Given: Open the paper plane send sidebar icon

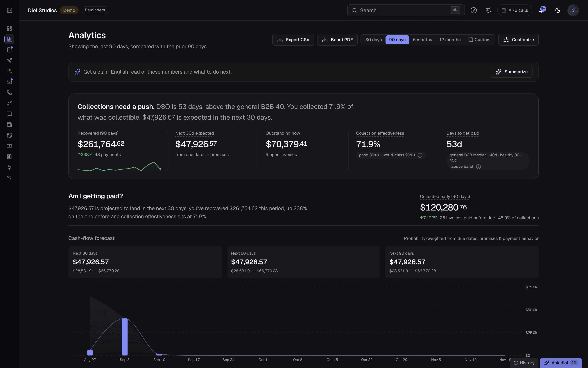Looking at the screenshot, I should 10,60.
